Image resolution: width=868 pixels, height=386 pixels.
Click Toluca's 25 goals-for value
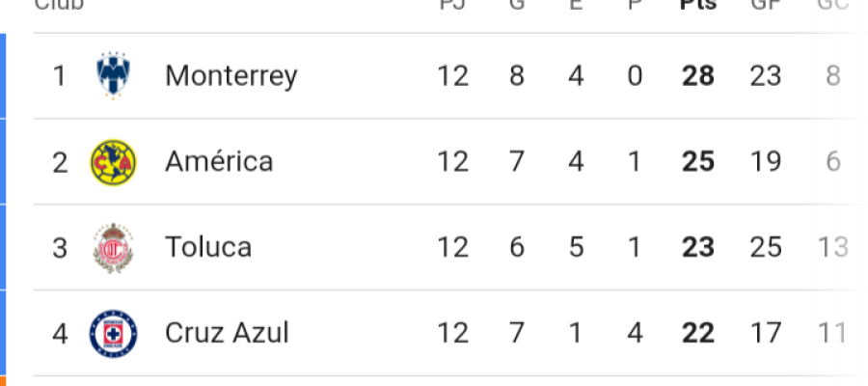(x=766, y=247)
